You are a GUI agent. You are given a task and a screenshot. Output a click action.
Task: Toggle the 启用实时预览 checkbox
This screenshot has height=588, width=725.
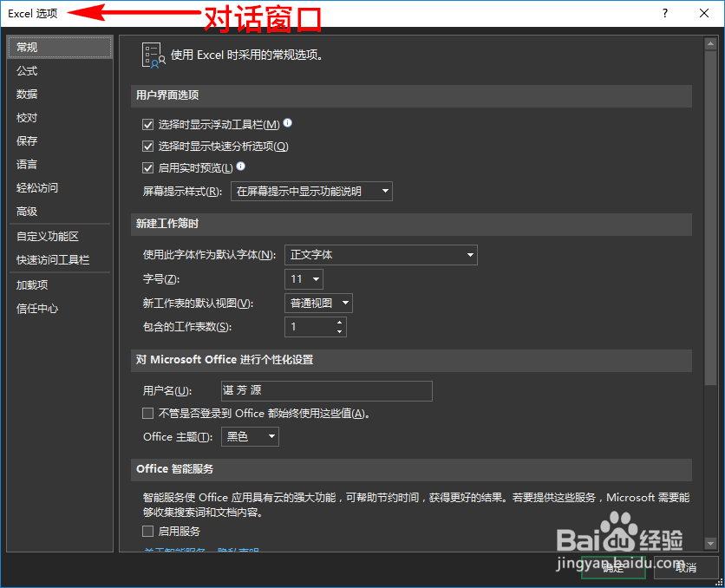[148, 167]
